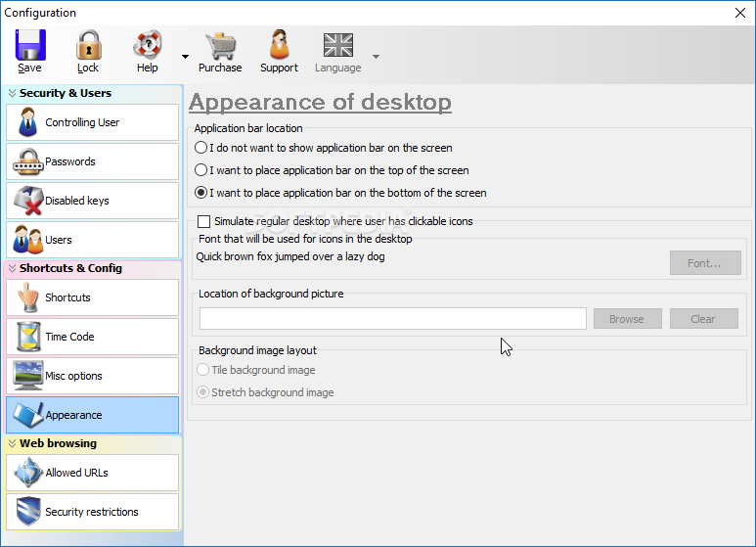Click the Users two-people icon

coord(28,240)
